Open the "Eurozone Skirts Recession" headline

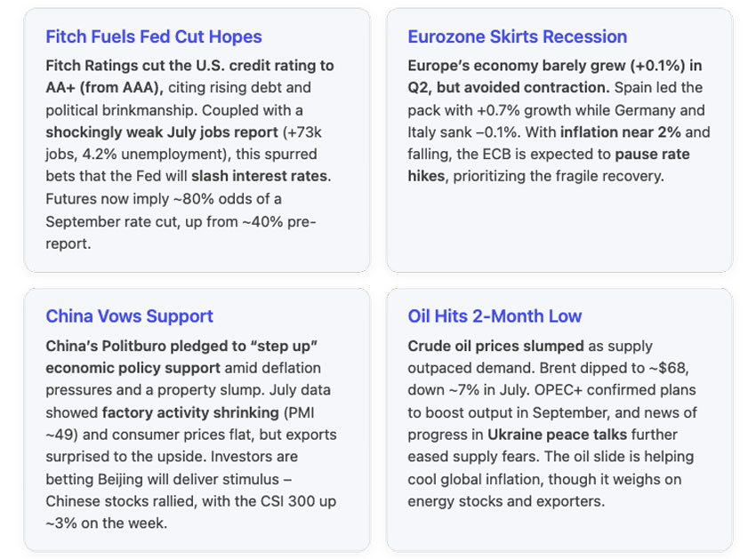click(x=517, y=37)
